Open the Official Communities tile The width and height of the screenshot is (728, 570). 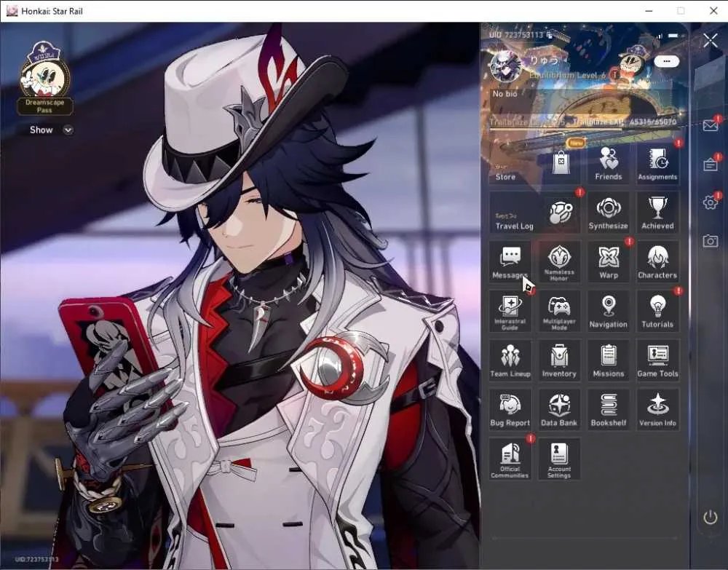[x=510, y=459]
